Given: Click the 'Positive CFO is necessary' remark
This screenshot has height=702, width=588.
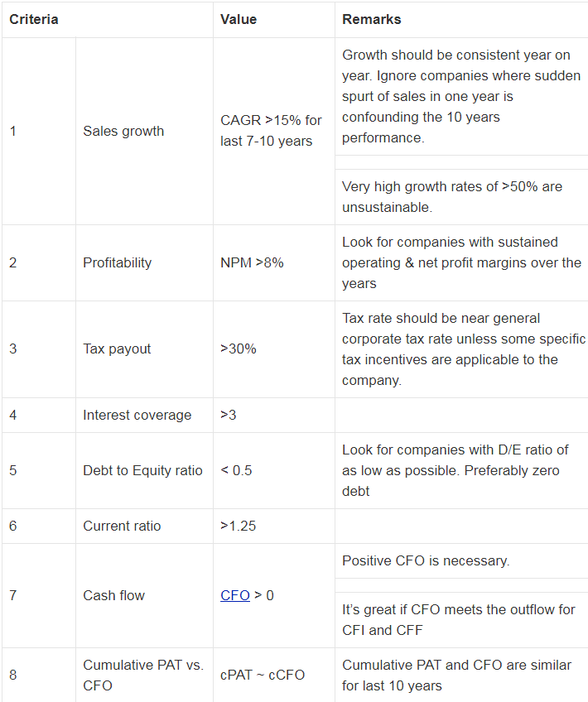Looking at the screenshot, I should click(426, 560).
